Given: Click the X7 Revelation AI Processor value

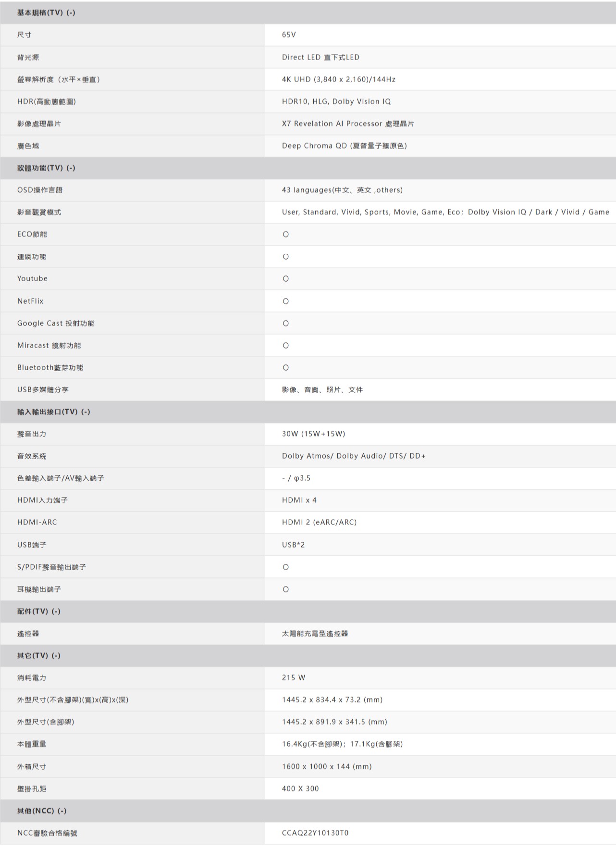Looking at the screenshot, I should point(348,124).
